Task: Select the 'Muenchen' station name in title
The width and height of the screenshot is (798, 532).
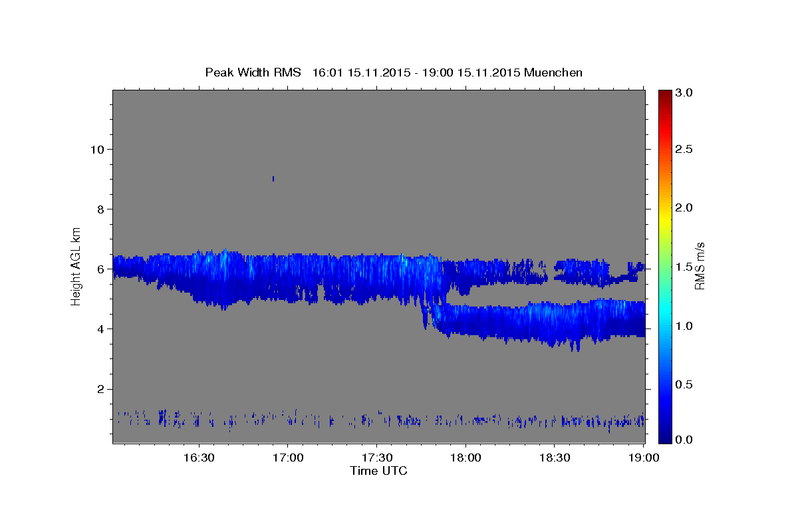Action: tap(553, 72)
